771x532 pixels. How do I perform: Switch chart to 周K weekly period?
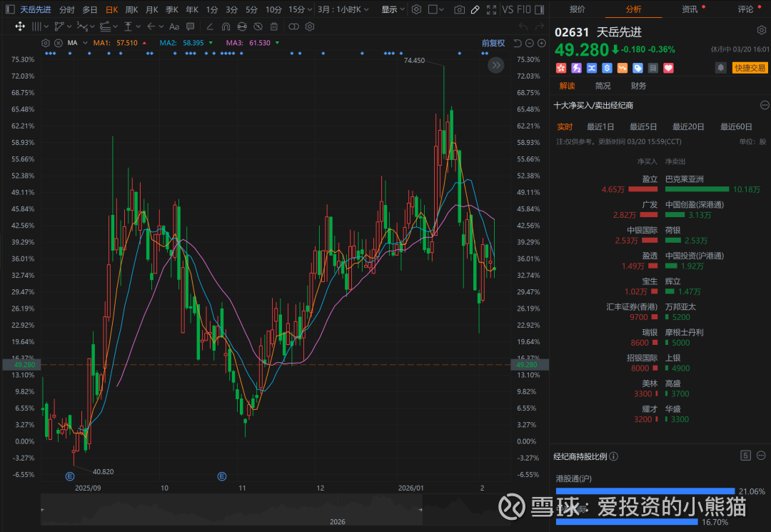click(131, 10)
